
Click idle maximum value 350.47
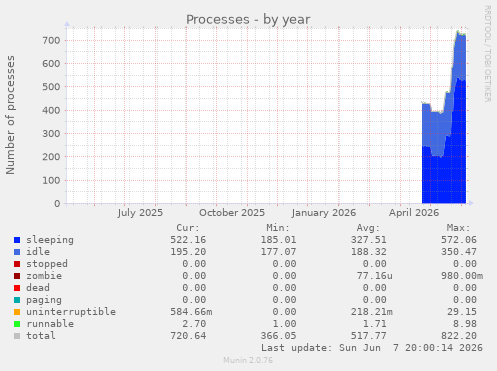[x=459, y=252]
